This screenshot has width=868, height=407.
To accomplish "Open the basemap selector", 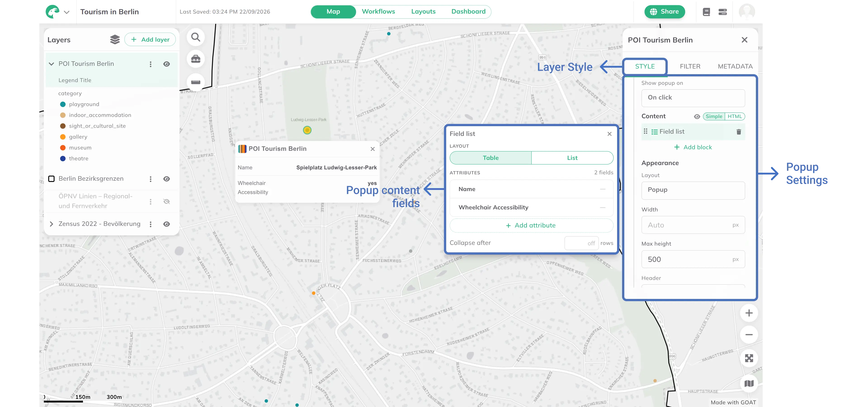I will pyautogui.click(x=749, y=383).
